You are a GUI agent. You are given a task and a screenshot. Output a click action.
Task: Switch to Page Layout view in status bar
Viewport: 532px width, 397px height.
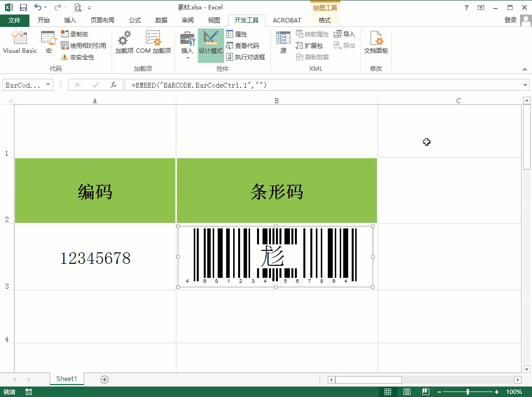click(407, 392)
